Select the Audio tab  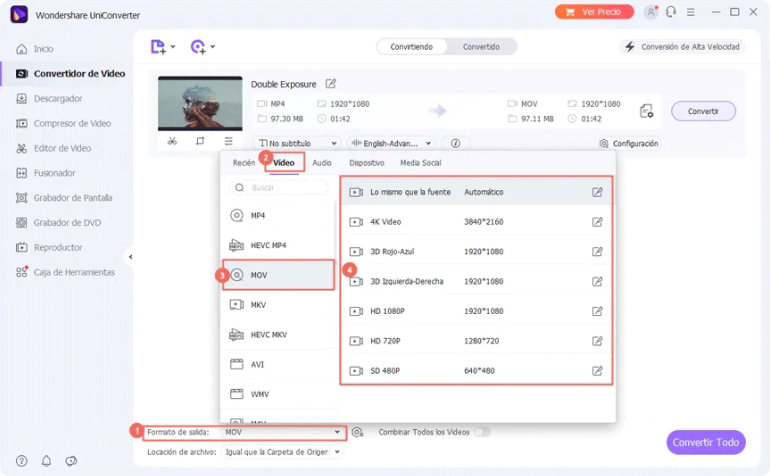tap(322, 163)
